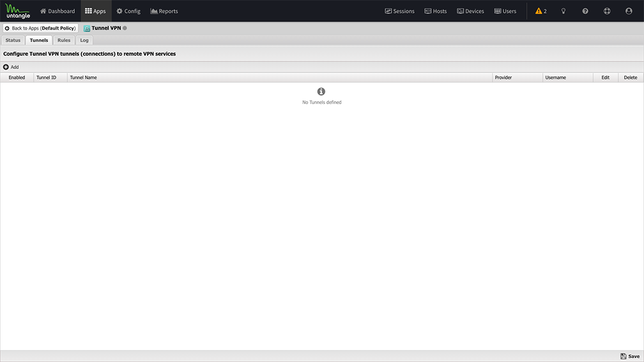
Task: Click the Tunnel VPN status indicator dot
Action: pos(125,28)
